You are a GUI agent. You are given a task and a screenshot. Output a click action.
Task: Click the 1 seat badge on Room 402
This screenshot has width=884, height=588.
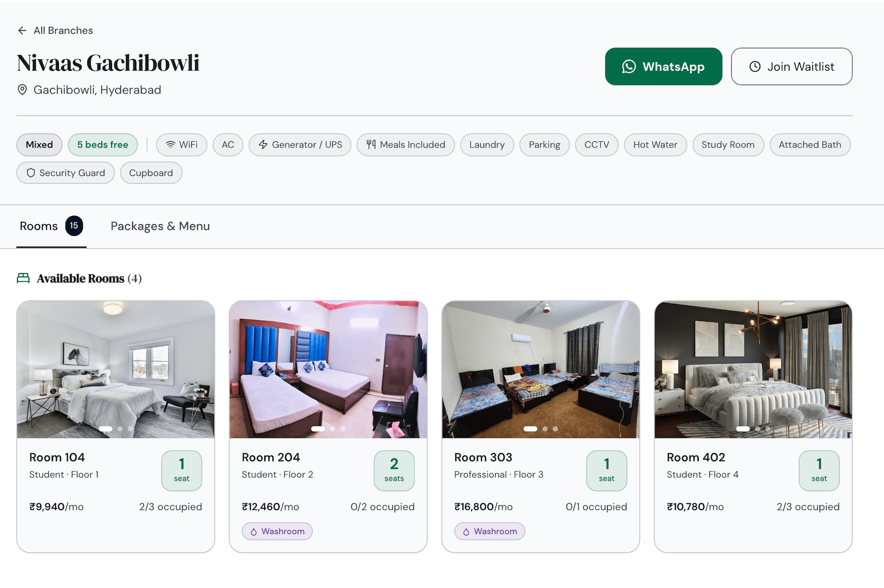point(819,470)
